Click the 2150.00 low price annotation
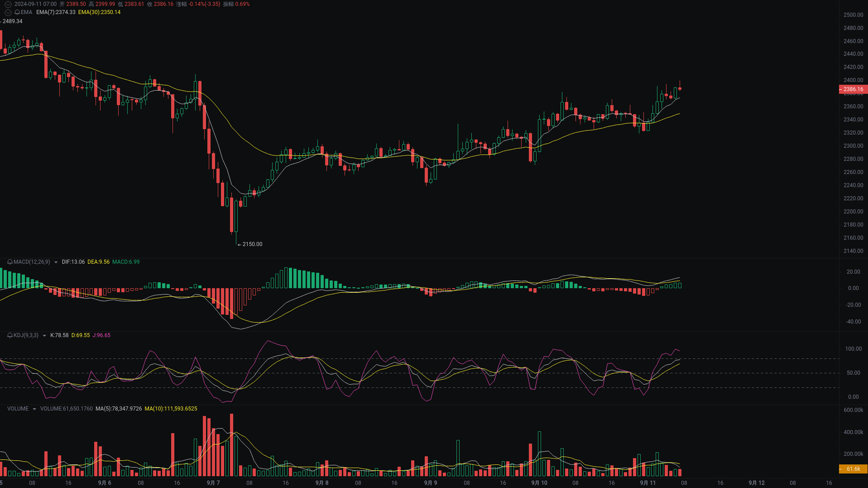The height and width of the screenshot is (488, 868). point(252,244)
